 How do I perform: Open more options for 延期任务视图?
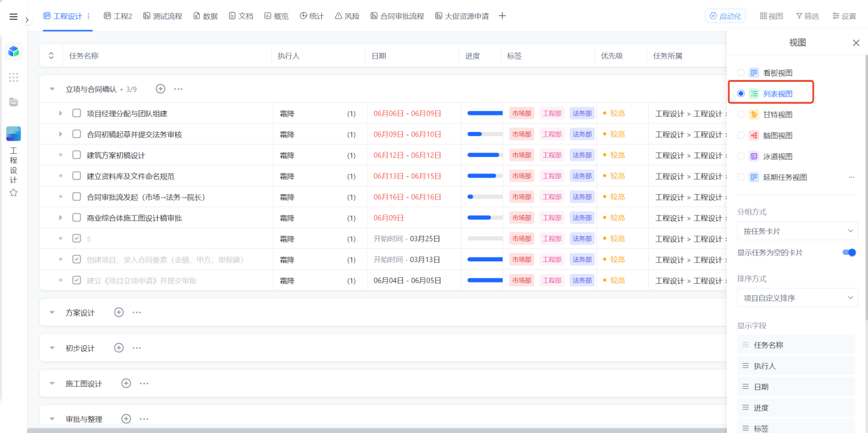pyautogui.click(x=852, y=177)
